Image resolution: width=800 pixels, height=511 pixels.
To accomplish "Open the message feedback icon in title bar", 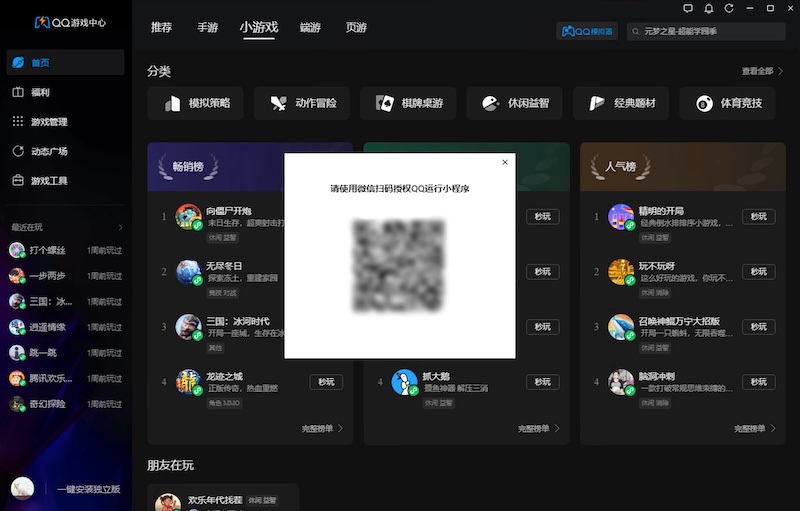I will point(688,8).
